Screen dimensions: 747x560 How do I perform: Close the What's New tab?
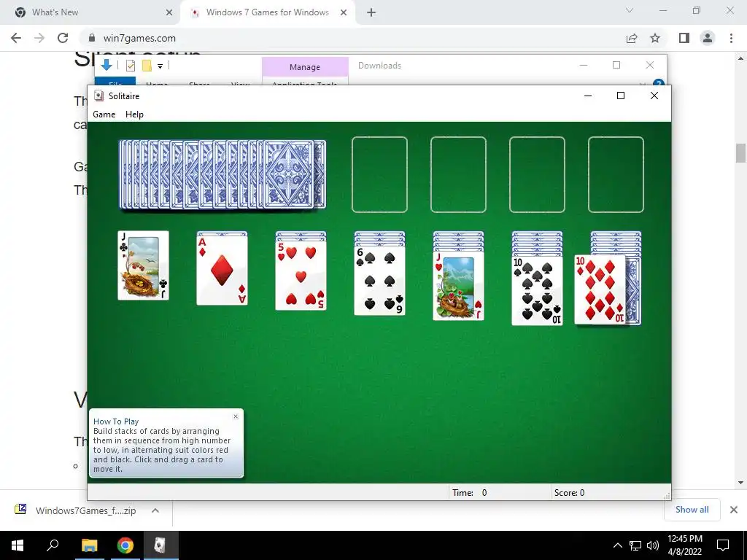click(169, 12)
